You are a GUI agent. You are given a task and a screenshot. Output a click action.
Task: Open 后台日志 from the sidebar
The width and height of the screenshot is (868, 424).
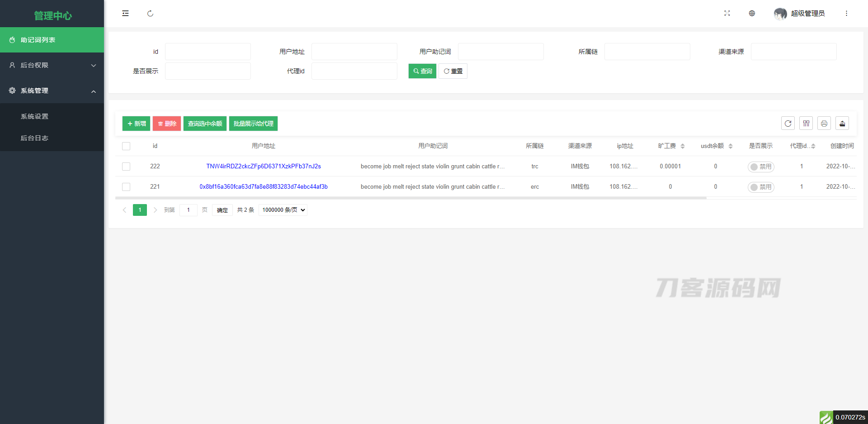34,138
